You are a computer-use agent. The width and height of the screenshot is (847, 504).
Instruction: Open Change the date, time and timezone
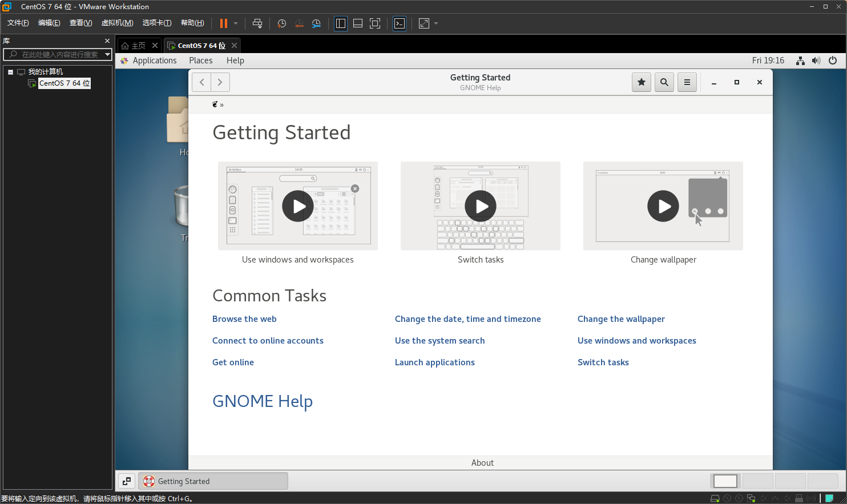click(468, 319)
